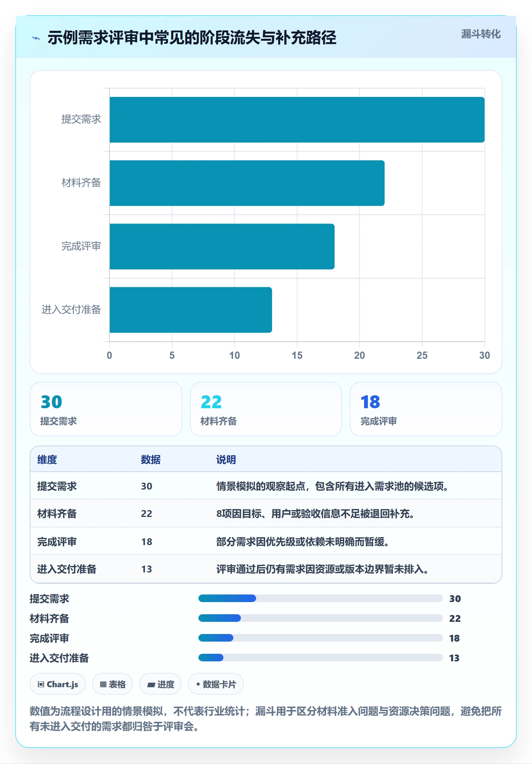This screenshot has height=764, width=532.
Task: Click the 数据 column header
Action: click(x=151, y=460)
